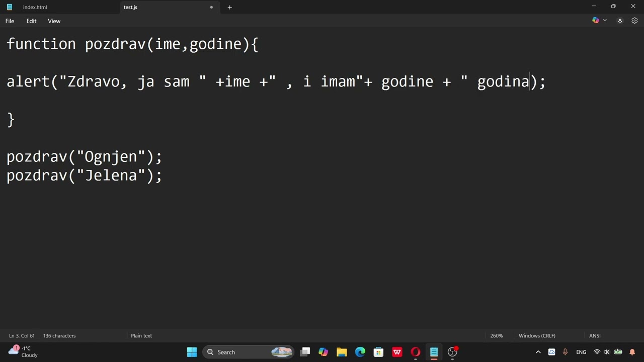644x362 pixels.
Task: Open the File menu
Action: pos(10,21)
